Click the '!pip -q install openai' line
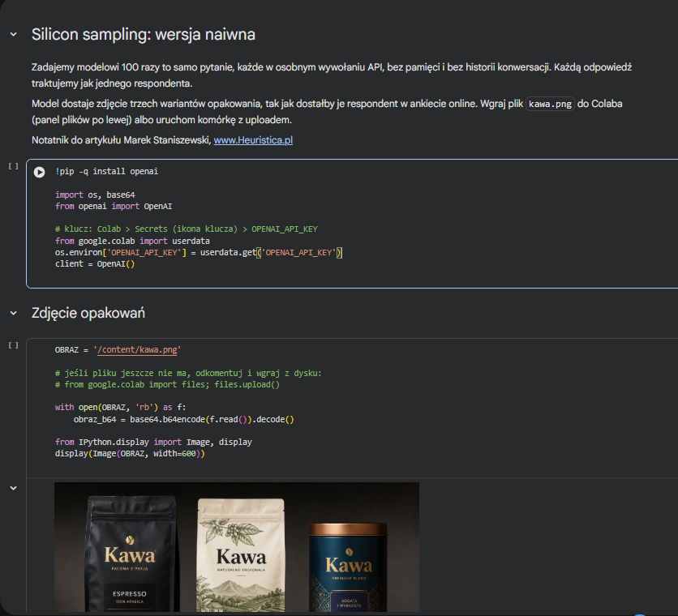Image resolution: width=678 pixels, height=616 pixels. (x=106, y=171)
